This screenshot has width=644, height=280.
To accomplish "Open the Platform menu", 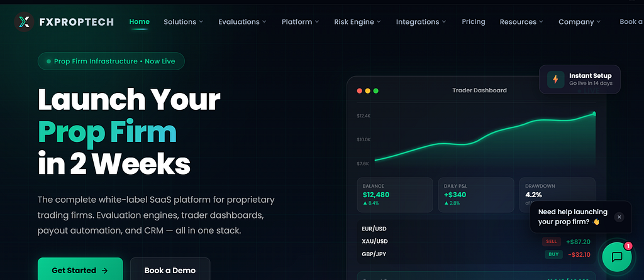I will point(300,22).
